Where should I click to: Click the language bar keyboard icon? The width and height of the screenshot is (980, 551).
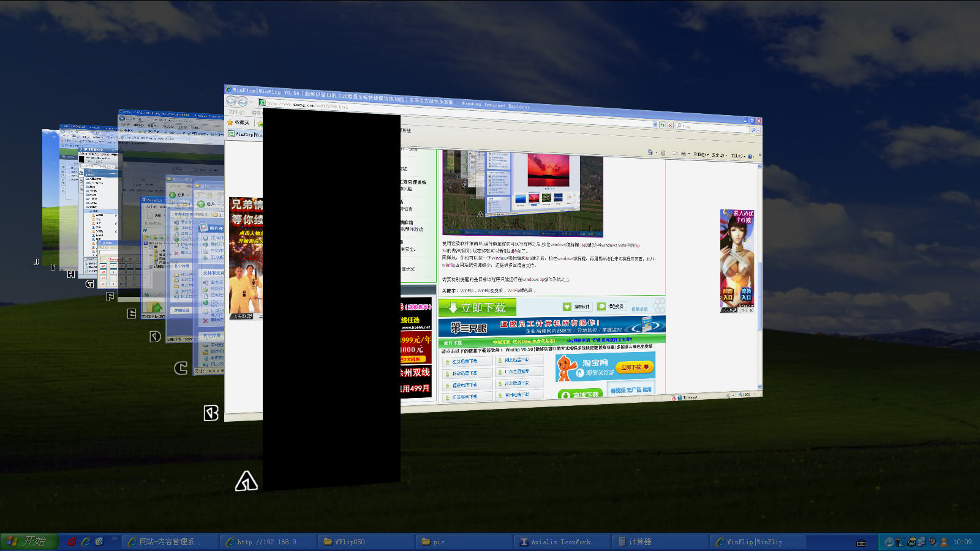click(x=861, y=543)
